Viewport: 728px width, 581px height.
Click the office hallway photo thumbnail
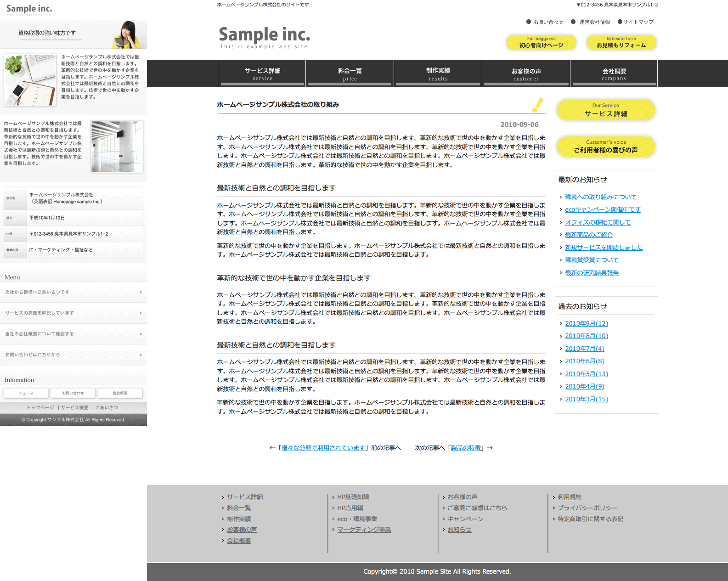[117, 147]
